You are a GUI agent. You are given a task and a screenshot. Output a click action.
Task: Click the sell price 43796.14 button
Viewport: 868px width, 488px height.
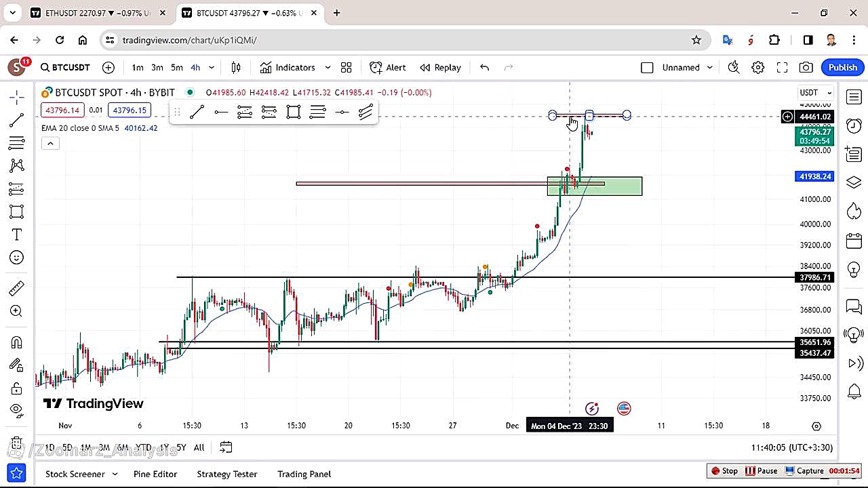point(62,110)
